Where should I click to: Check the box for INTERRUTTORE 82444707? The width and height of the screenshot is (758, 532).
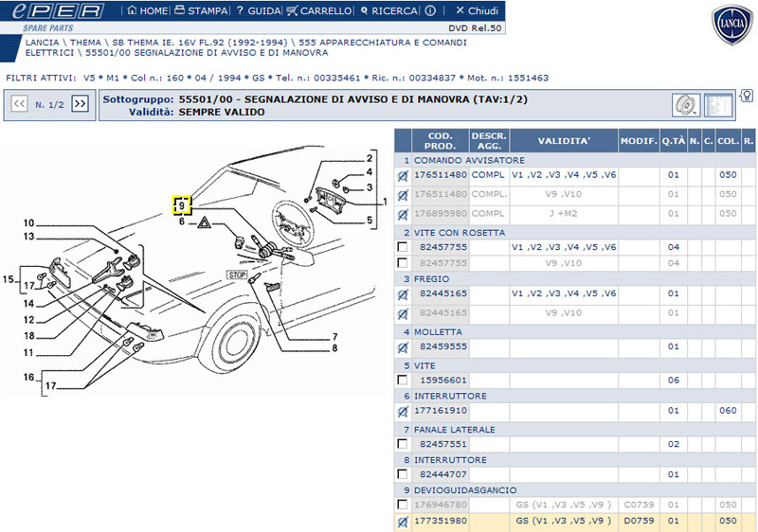[x=402, y=474]
